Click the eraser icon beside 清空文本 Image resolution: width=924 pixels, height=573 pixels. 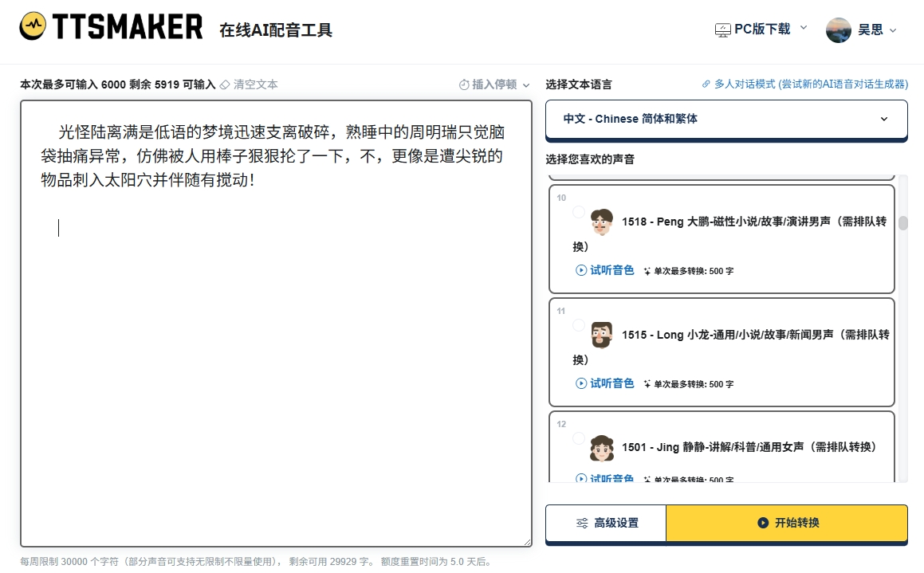[x=225, y=84]
